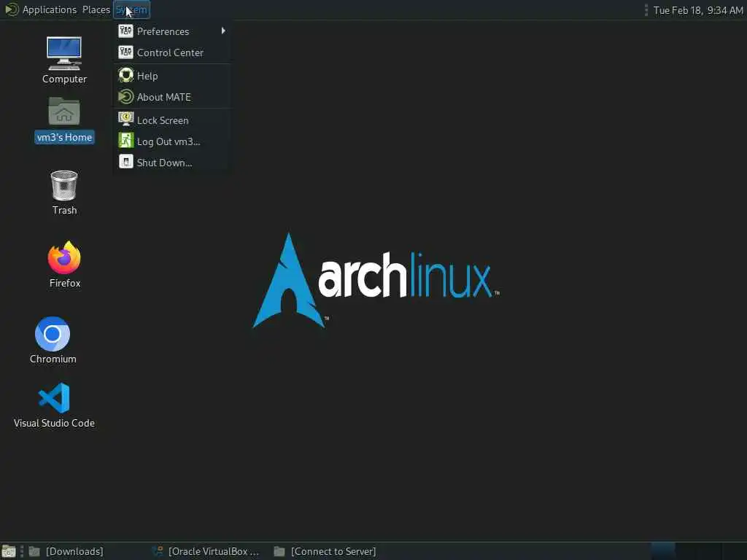Close the open System menu via its title
Image resolution: width=747 pixels, height=560 pixels.
131,9
